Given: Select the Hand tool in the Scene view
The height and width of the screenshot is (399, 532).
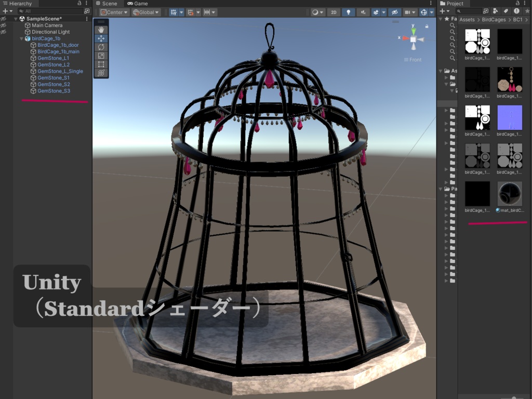Looking at the screenshot, I should [101, 30].
